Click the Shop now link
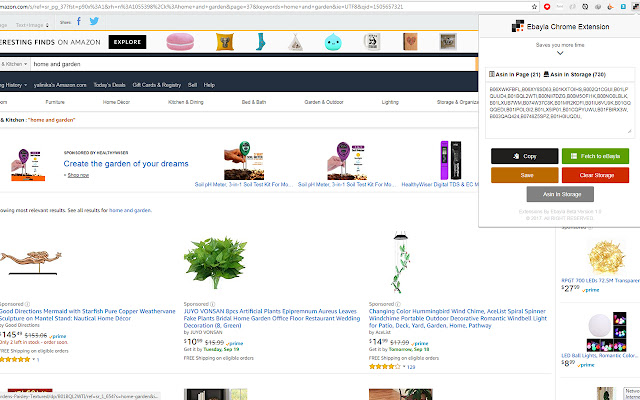 click(78, 175)
